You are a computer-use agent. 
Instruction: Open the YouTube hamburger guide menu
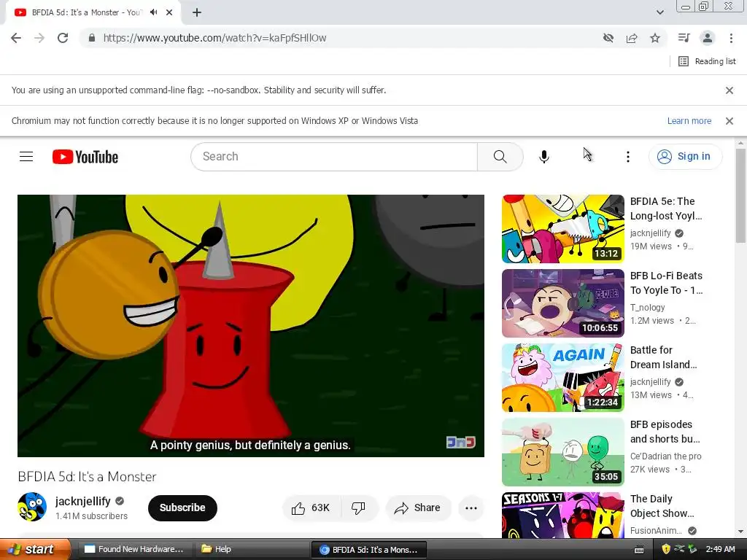[x=26, y=157]
